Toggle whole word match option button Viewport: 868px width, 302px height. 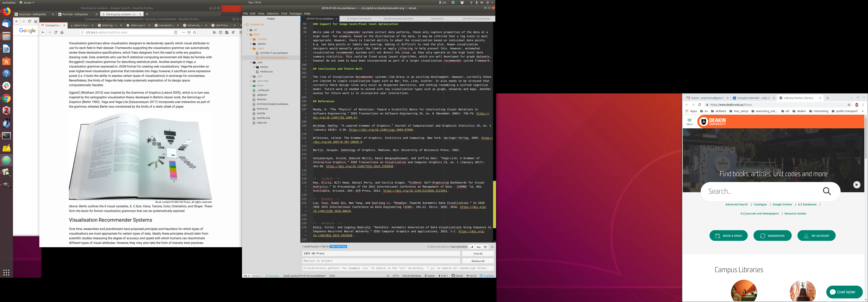pos(485,247)
